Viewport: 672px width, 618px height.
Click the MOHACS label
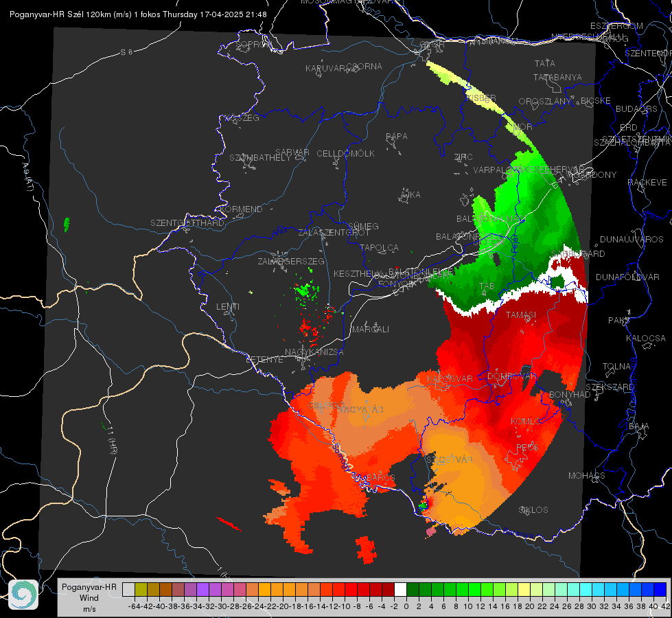pos(586,476)
